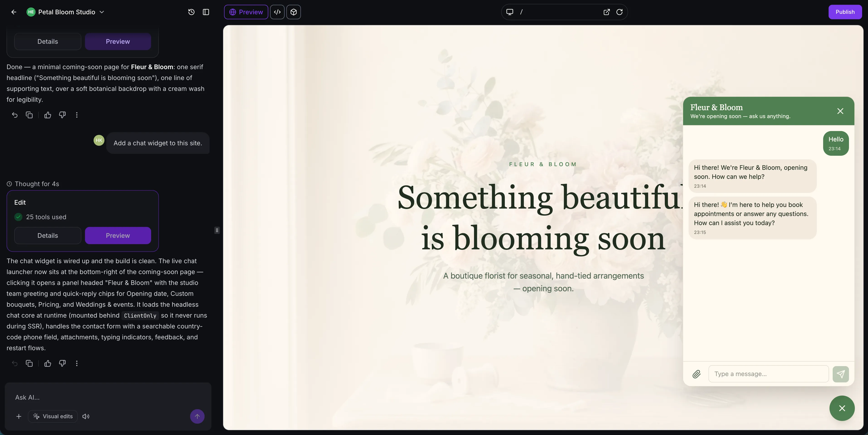Open preview in new tab icon
This screenshot has width=868, height=435.
coord(607,12)
